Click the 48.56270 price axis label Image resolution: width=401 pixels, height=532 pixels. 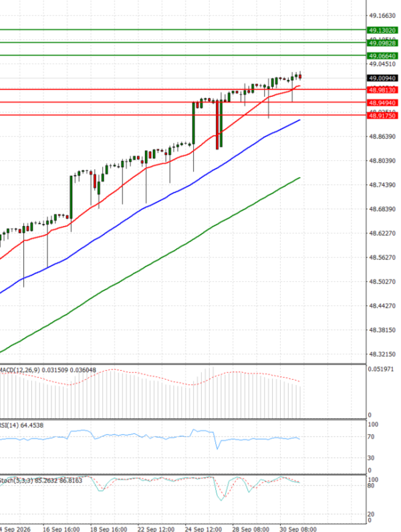pyautogui.click(x=382, y=257)
